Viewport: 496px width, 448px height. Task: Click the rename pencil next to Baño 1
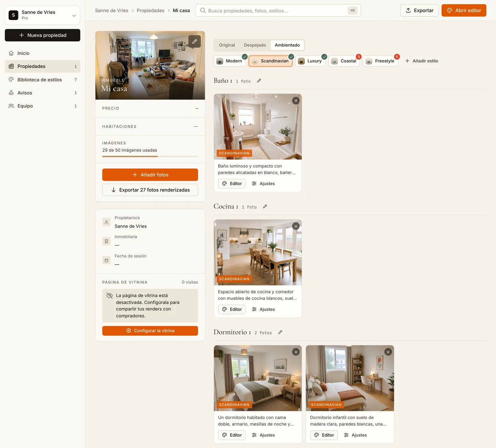pos(259,81)
